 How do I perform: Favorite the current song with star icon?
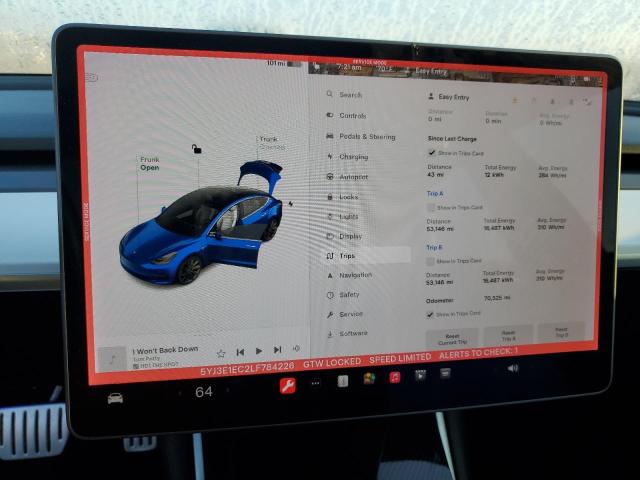click(221, 353)
